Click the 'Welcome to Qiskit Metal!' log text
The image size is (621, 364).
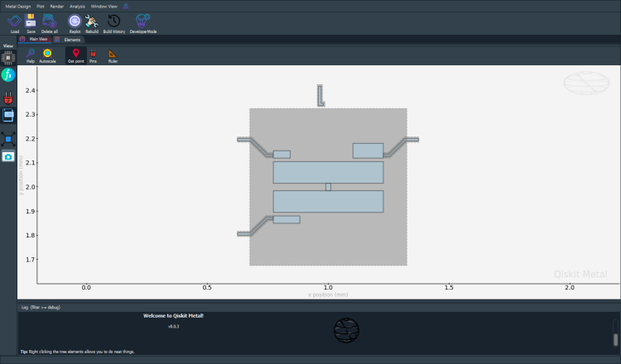[174, 316]
